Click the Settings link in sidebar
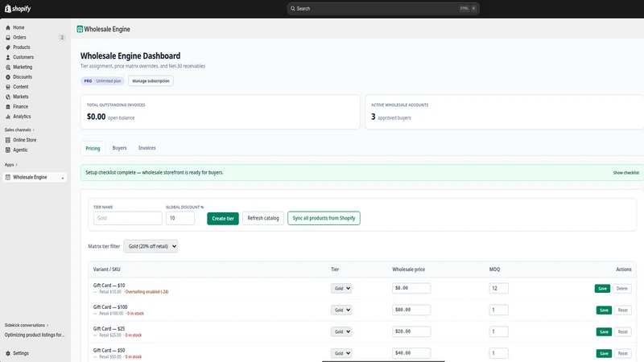Screen dimensions: 644x362 pyautogui.click(x=21, y=353)
